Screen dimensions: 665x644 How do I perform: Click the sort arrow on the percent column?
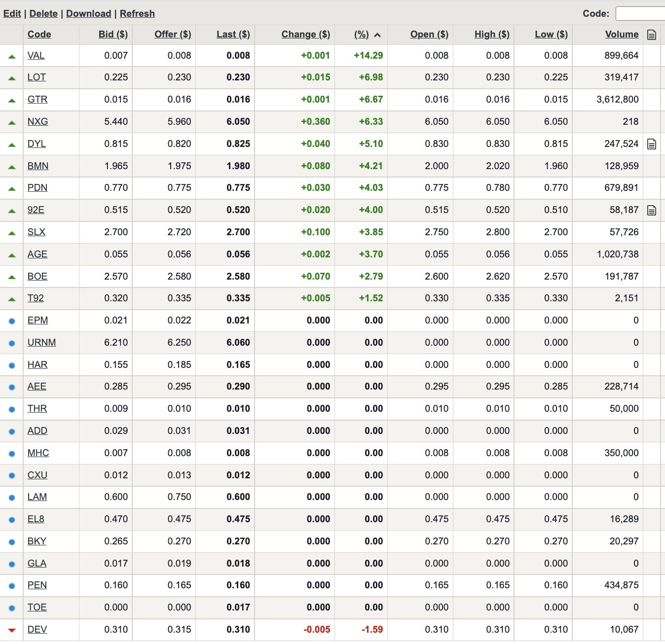point(377,35)
